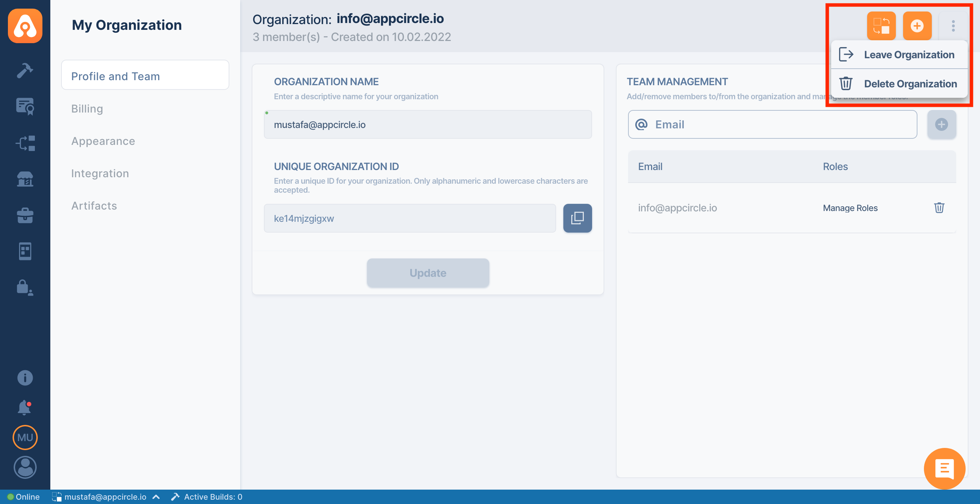This screenshot has height=504, width=980.
Task: Open the user account profile icon
Action: click(25, 467)
